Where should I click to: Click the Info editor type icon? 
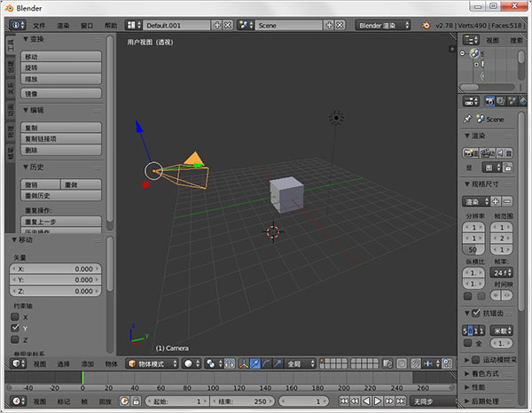(14, 26)
